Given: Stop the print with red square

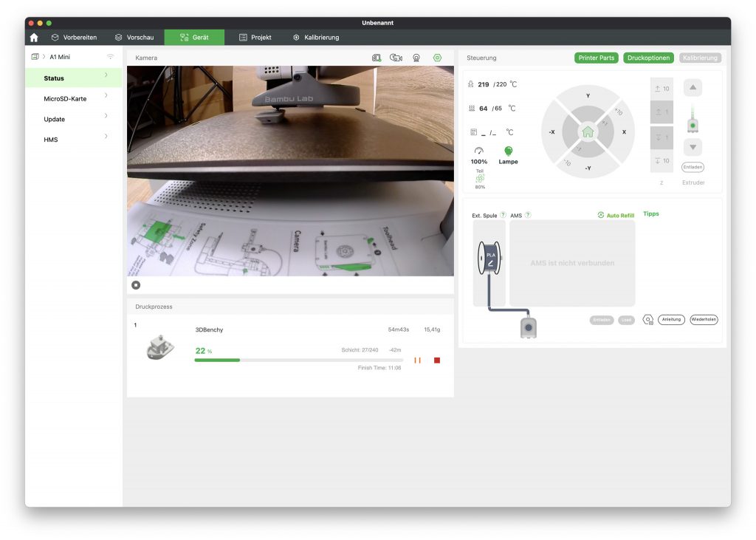Looking at the screenshot, I should click(437, 360).
